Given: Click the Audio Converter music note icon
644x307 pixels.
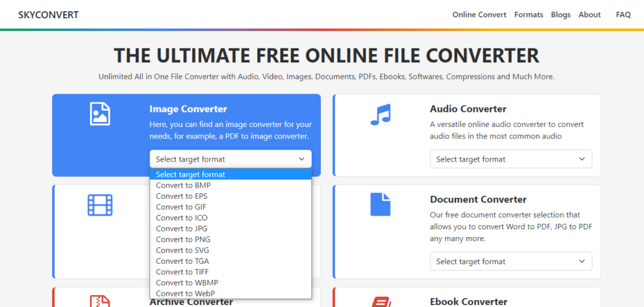Looking at the screenshot, I should pos(380,114).
